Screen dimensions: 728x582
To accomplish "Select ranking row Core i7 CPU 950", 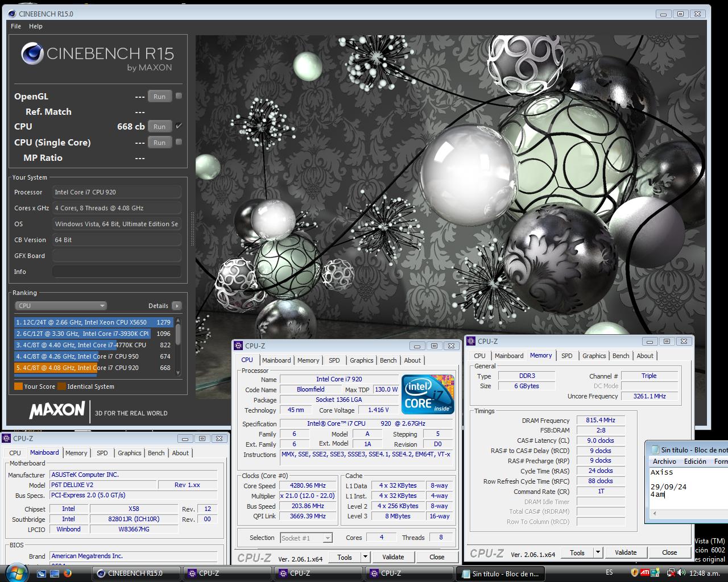I will coord(93,356).
